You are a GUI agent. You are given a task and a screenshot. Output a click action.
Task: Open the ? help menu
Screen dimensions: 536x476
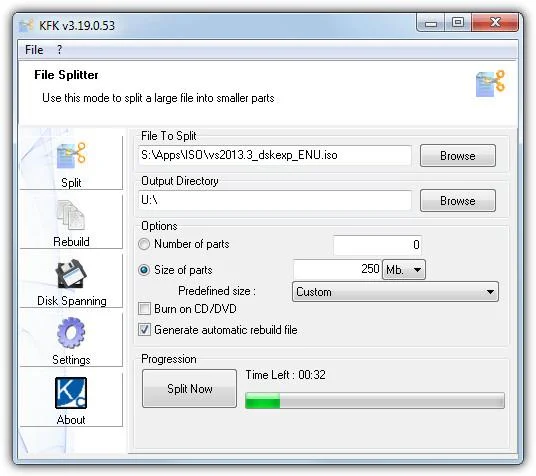tap(59, 50)
